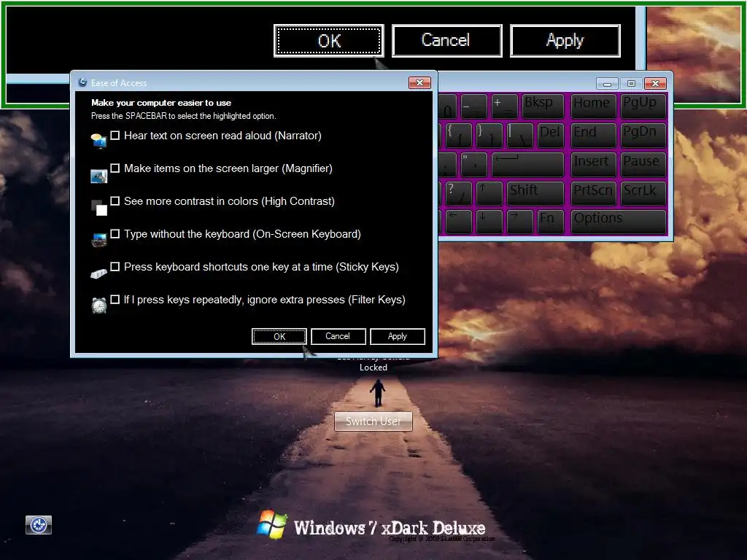747x560 pixels.
Task: Click the Magnifier icon beside larger items option
Action: click(98, 176)
